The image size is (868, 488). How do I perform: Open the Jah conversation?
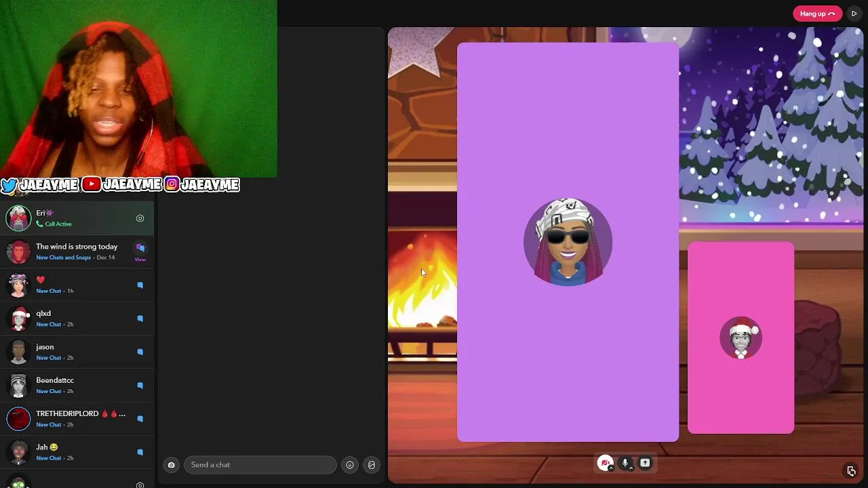77,452
